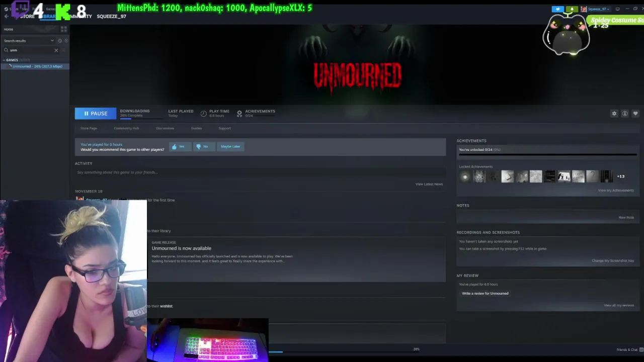This screenshot has height=362, width=644.
Task: Open the Community Hub link
Action: tap(126, 128)
